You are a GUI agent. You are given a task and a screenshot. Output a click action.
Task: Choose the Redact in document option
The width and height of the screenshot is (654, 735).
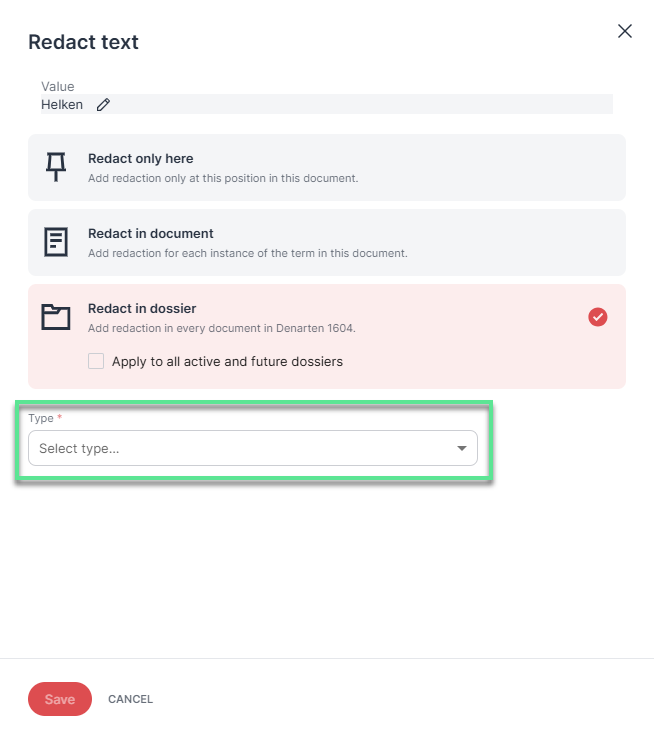(x=327, y=242)
